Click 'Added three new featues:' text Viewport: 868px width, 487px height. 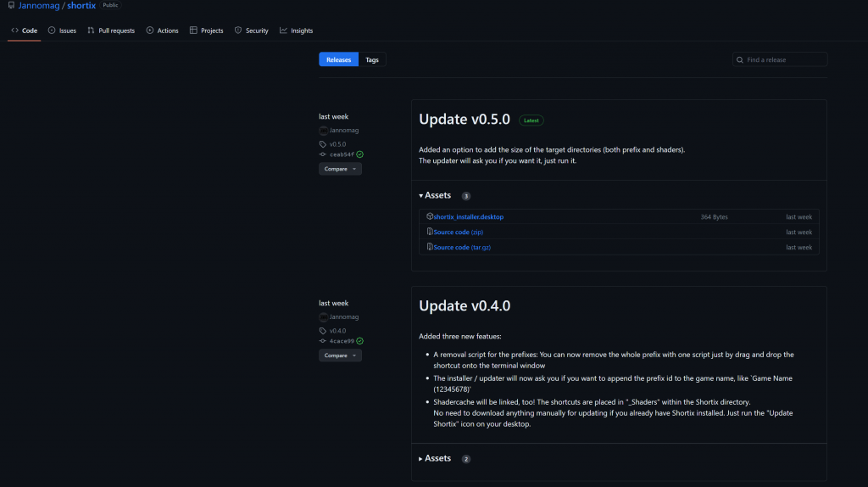pyautogui.click(x=460, y=336)
